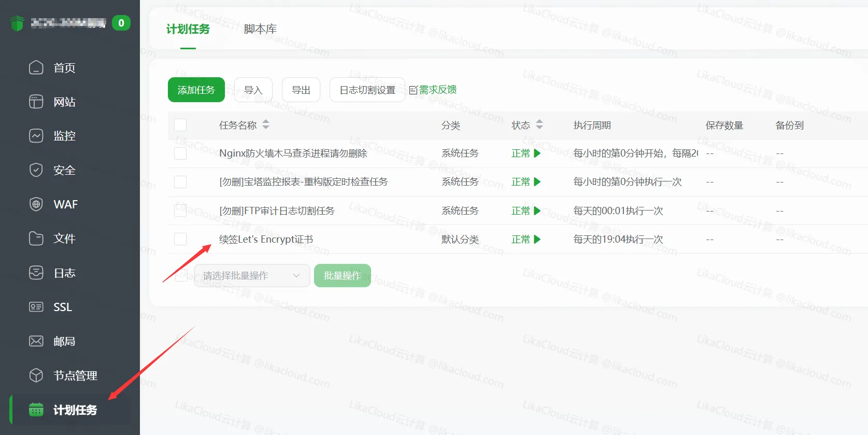Screen dimensions: 868x435
Task: Click the 邮局 envelope icon
Action: click(36, 341)
